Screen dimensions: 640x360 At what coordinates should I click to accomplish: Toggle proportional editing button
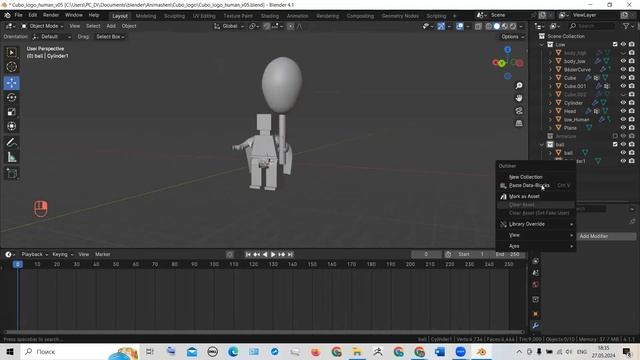pos(290,26)
